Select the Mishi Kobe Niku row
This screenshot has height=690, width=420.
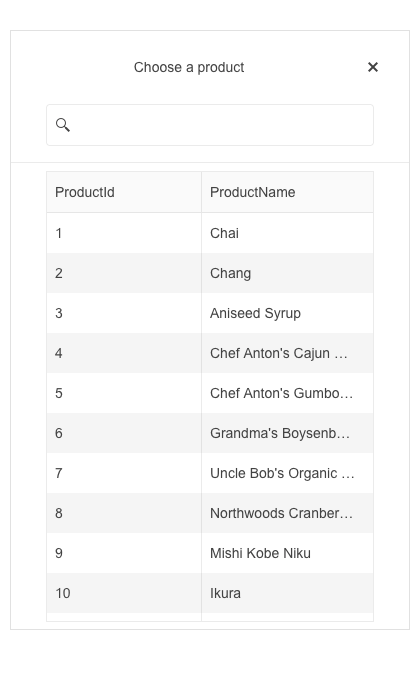(210, 554)
